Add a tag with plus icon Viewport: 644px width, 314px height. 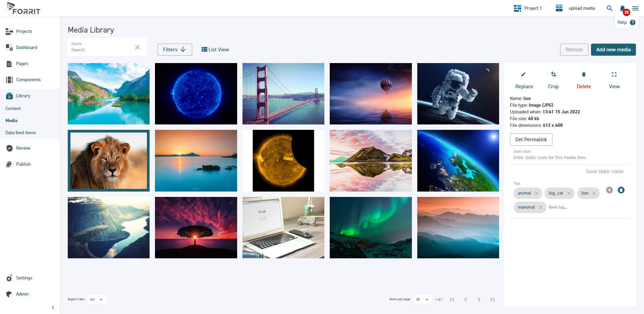click(x=609, y=190)
